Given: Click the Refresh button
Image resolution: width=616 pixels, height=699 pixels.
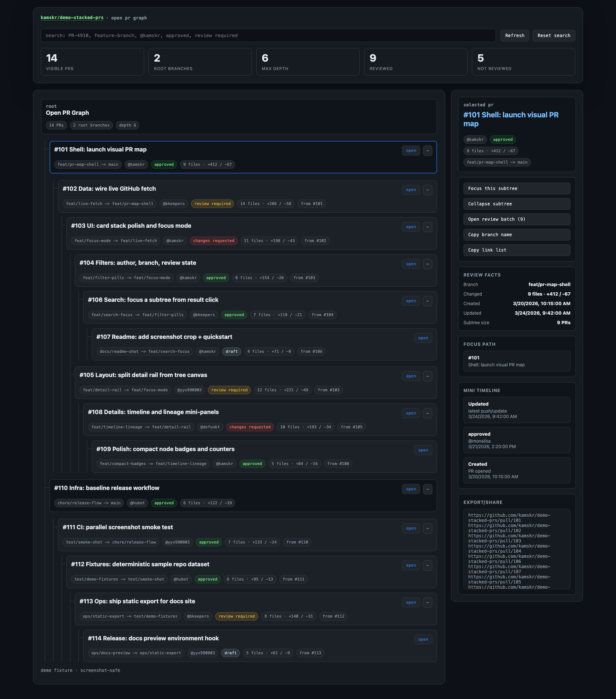Looking at the screenshot, I should tap(514, 35).
